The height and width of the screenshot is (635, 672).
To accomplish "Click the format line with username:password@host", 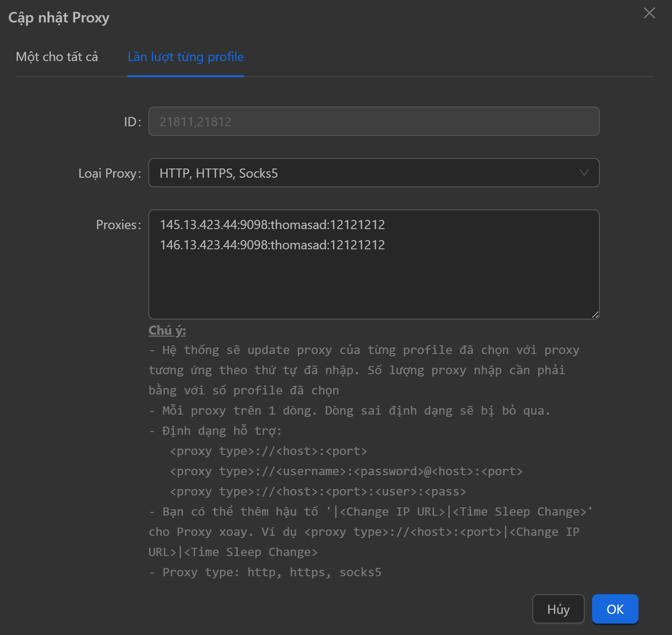I will 346,472.
